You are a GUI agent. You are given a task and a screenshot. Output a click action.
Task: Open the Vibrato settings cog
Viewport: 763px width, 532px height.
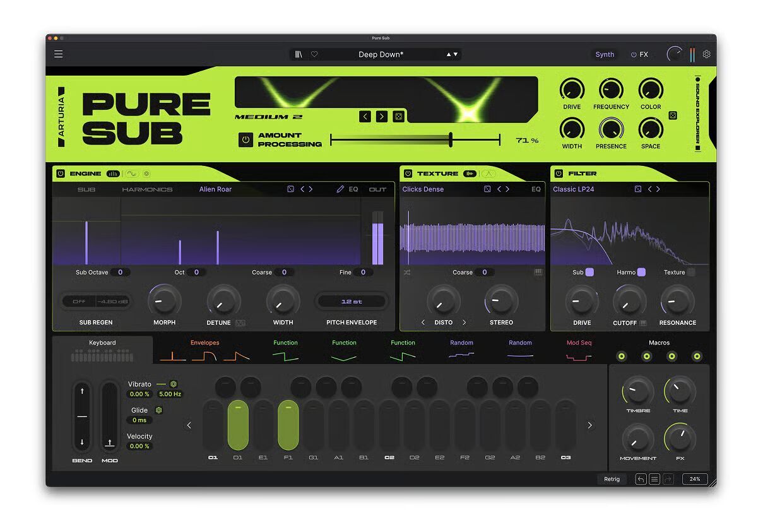174,384
